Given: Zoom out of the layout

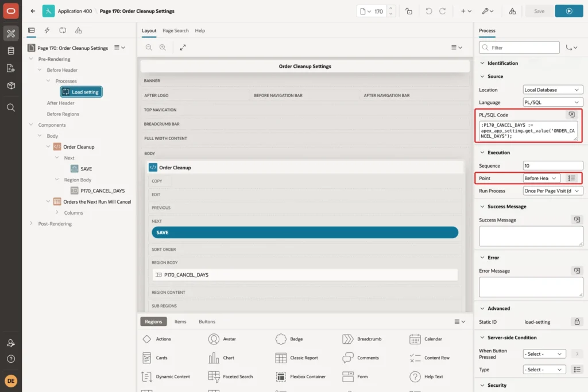Looking at the screenshot, I should [149, 48].
